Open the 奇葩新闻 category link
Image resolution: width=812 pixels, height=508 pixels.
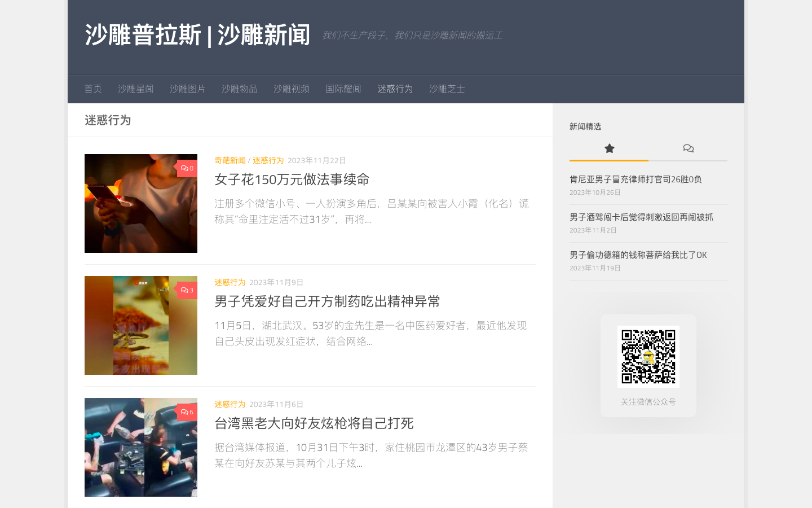point(230,160)
